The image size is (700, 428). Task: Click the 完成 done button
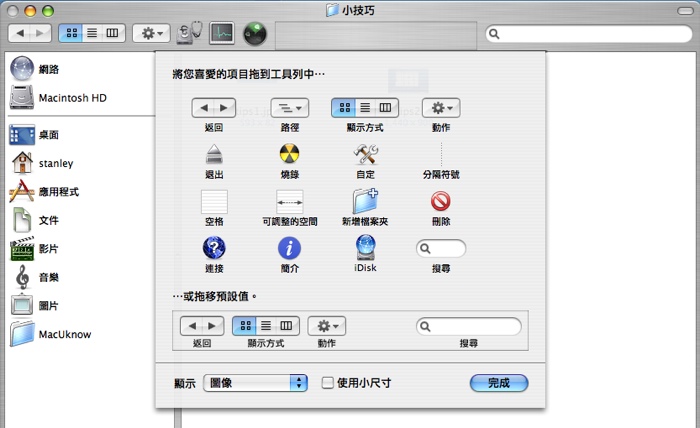point(499,383)
